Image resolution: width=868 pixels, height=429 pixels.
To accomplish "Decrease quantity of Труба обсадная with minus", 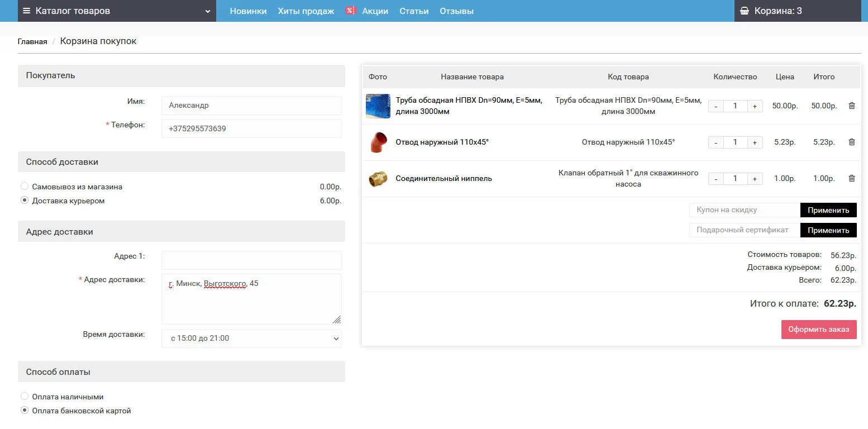I will [716, 106].
